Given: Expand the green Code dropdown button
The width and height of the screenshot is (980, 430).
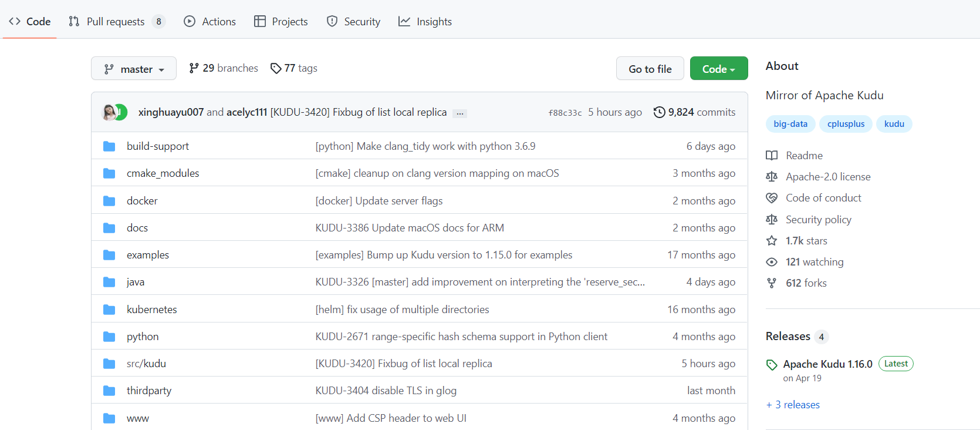Looking at the screenshot, I should (x=719, y=69).
